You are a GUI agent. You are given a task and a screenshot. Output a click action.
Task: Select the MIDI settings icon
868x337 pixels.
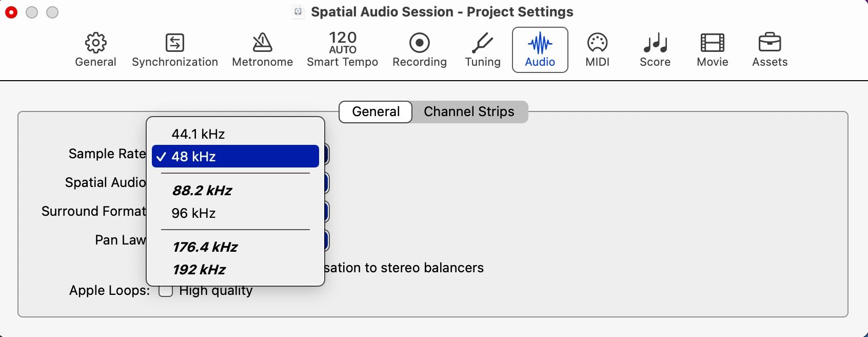coord(597,49)
